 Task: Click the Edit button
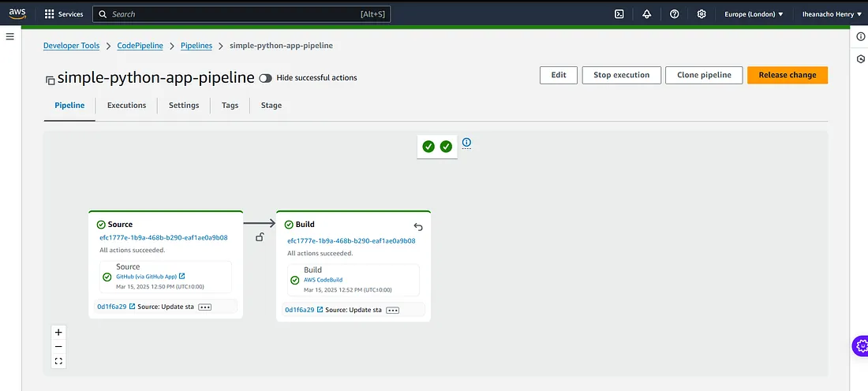click(559, 75)
